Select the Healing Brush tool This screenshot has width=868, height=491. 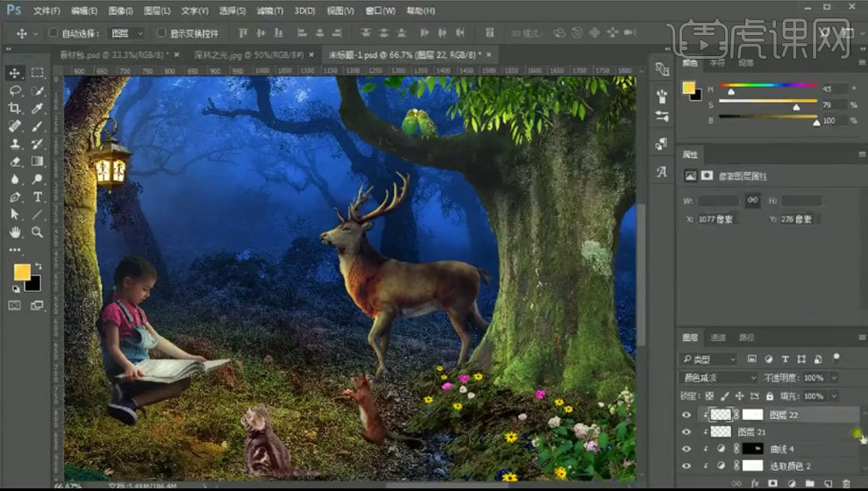pos(15,125)
